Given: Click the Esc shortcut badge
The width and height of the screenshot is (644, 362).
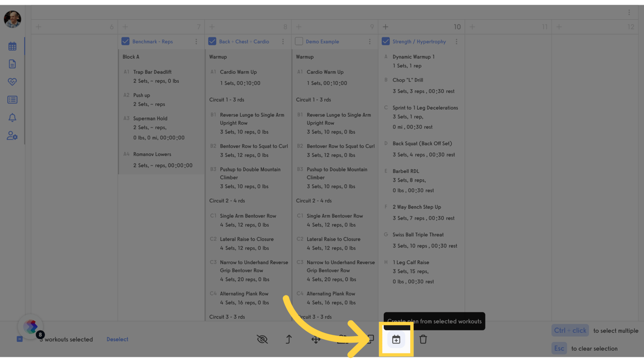Looking at the screenshot, I should point(559,348).
